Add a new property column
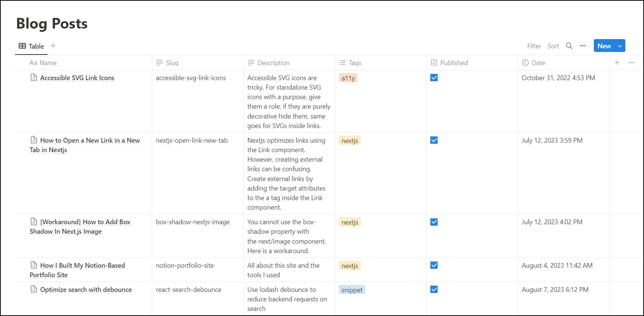Viewport: 644px width, 316px height. pos(617,63)
